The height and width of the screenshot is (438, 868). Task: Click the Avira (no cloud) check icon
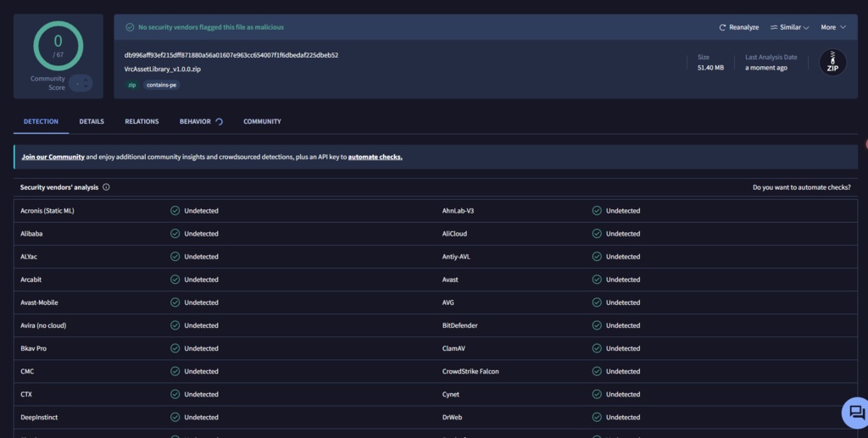175,325
